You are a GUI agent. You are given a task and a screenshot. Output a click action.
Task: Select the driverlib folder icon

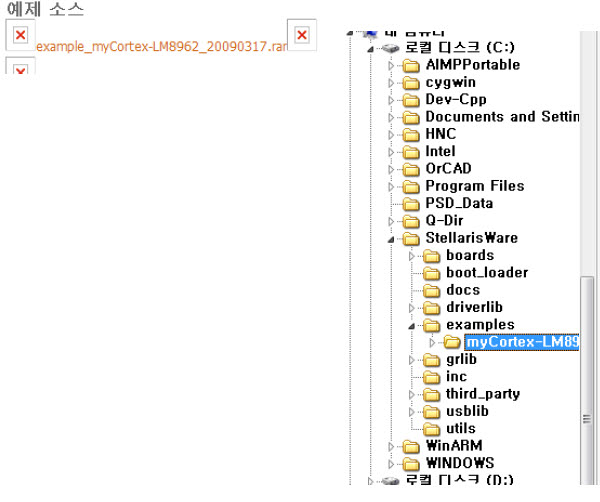(432, 308)
